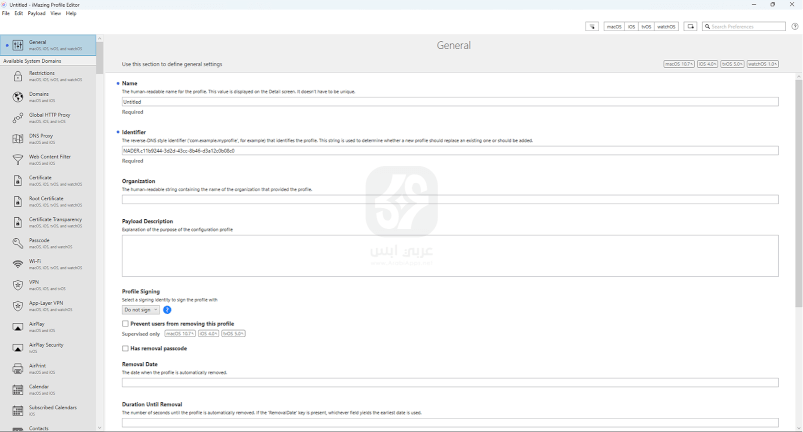Screen dimensions: 803x432
Task: Click the Organization text field
Action: [x=450, y=200]
